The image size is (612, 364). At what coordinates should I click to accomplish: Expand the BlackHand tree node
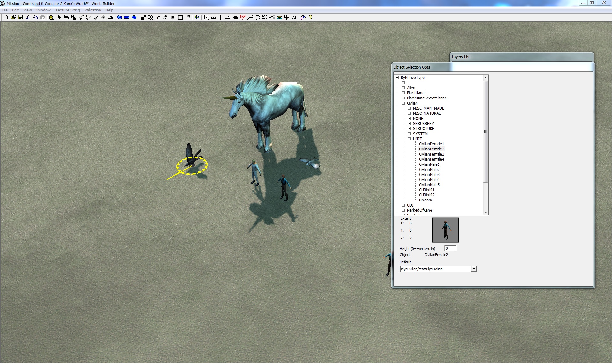click(403, 93)
